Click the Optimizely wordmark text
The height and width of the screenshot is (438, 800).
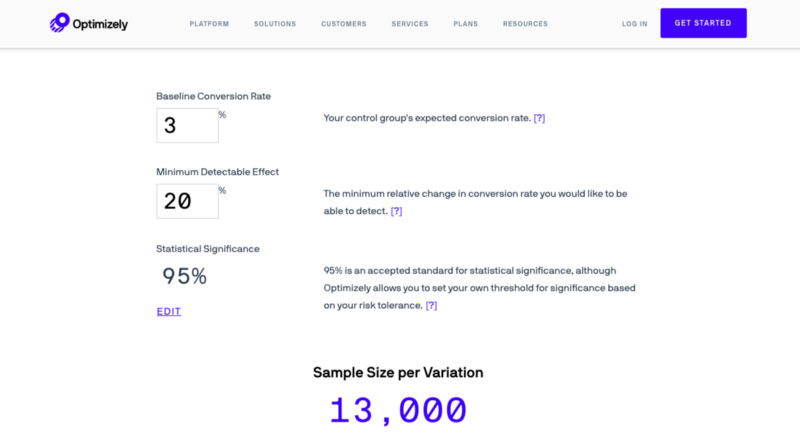point(100,24)
